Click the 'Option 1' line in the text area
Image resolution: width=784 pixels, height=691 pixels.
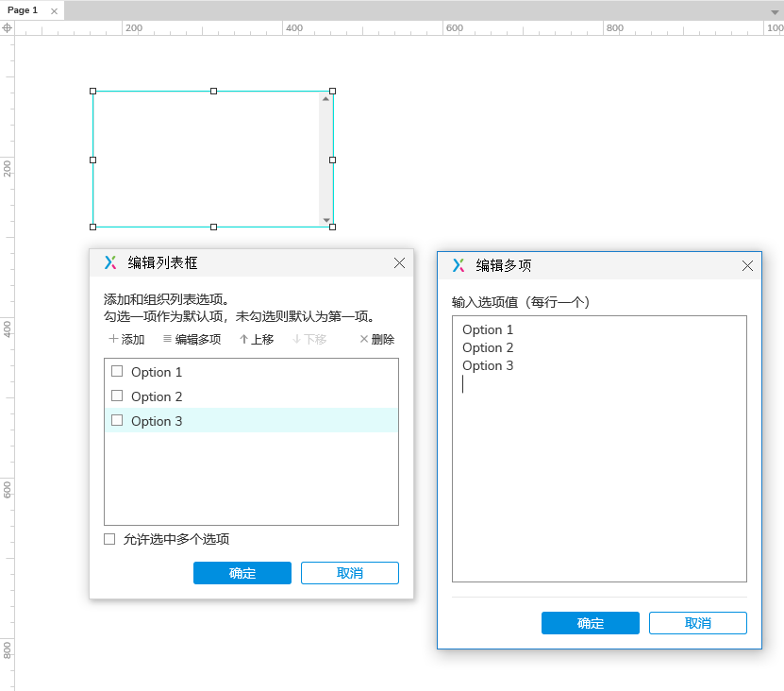coord(488,329)
